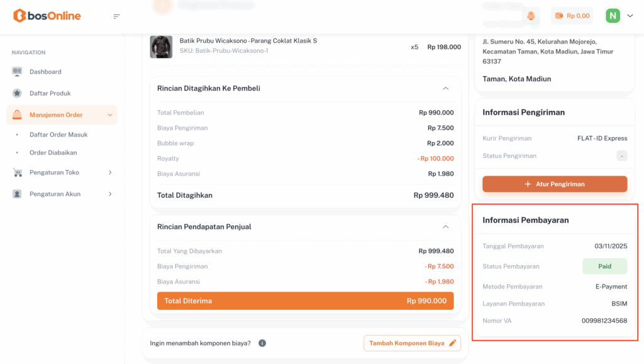The image size is (644, 364).
Task: Open the notification bell icon
Action: (531, 16)
